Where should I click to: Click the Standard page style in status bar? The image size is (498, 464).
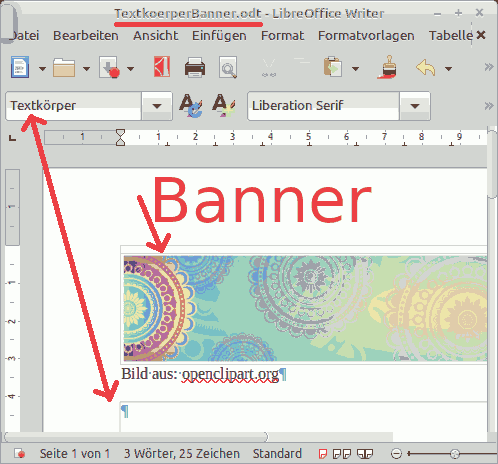277,453
